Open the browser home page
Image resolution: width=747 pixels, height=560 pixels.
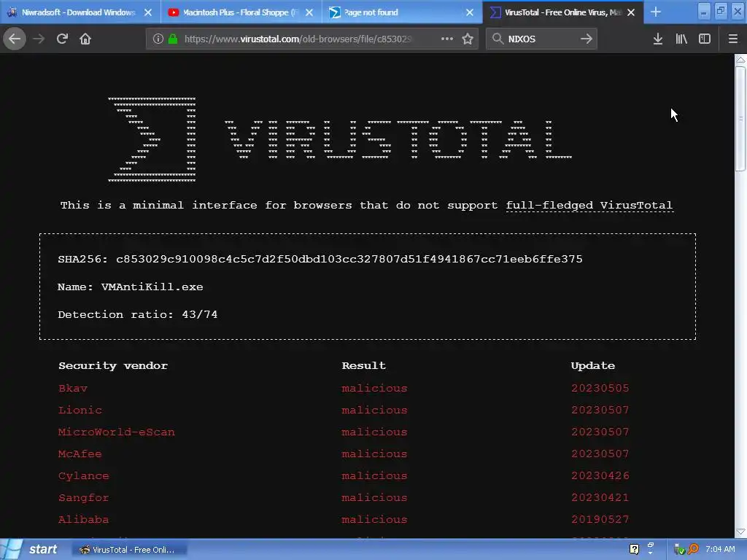tap(85, 39)
